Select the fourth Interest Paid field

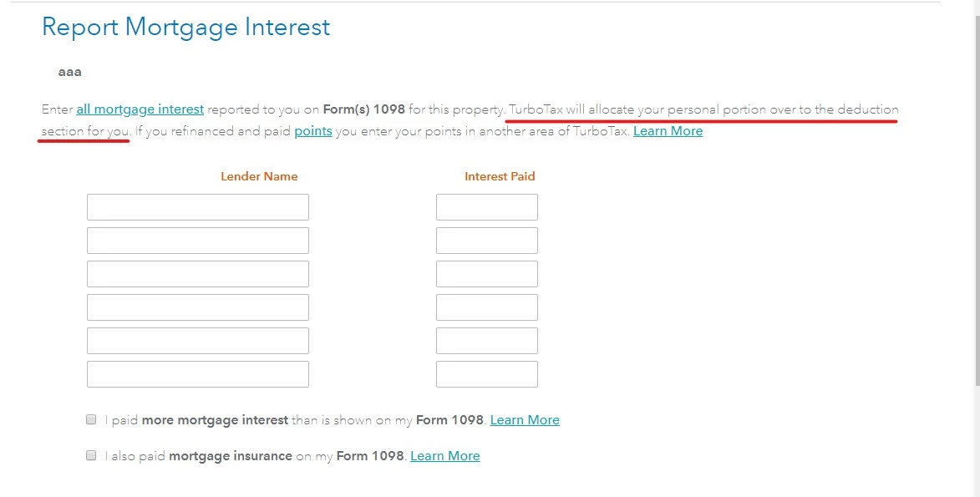[x=487, y=307]
